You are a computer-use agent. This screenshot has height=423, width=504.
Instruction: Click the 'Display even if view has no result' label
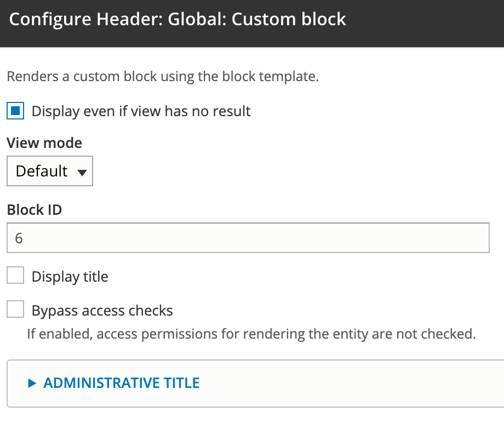(141, 111)
